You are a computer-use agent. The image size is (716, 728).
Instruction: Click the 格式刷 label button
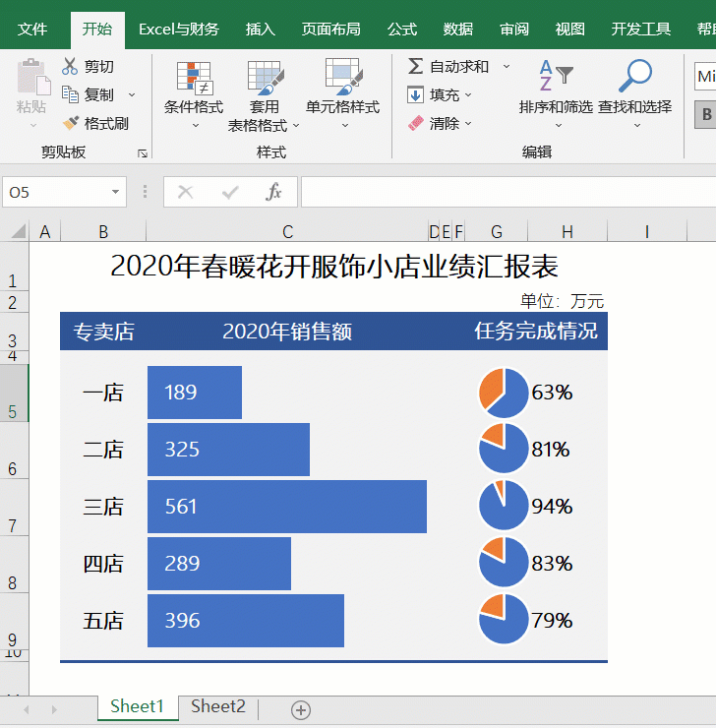106,124
